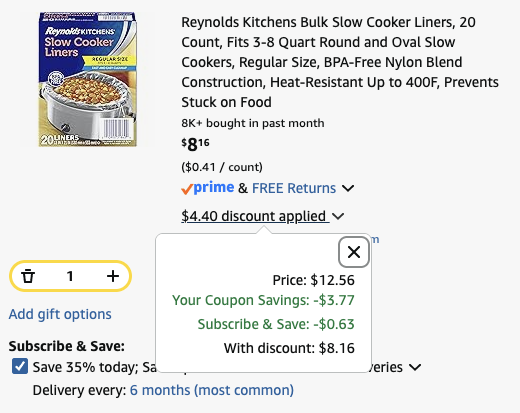Expand the FREE Returns chevron
This screenshot has height=413, width=520.
[348, 188]
